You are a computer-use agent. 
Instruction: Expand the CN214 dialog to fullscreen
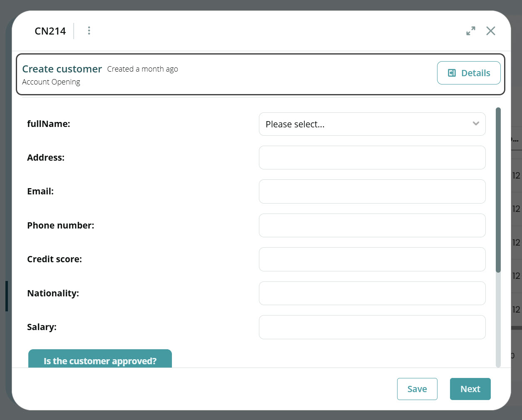[x=471, y=31]
